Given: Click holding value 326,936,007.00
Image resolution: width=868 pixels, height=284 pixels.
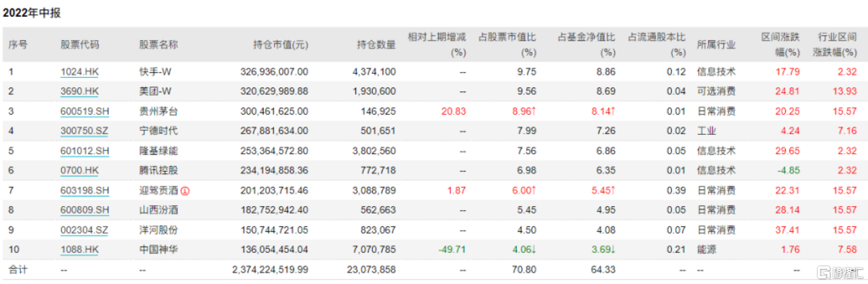Looking at the screenshot, I should coord(274,71).
